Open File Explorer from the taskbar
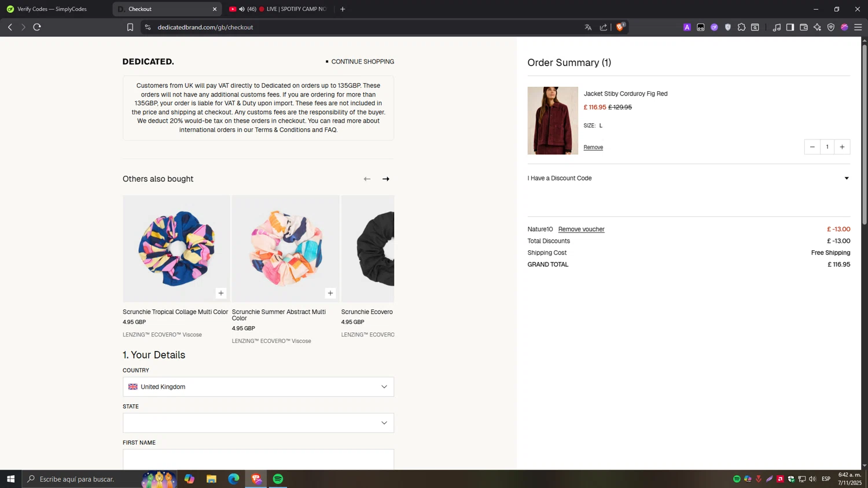 tap(211, 479)
